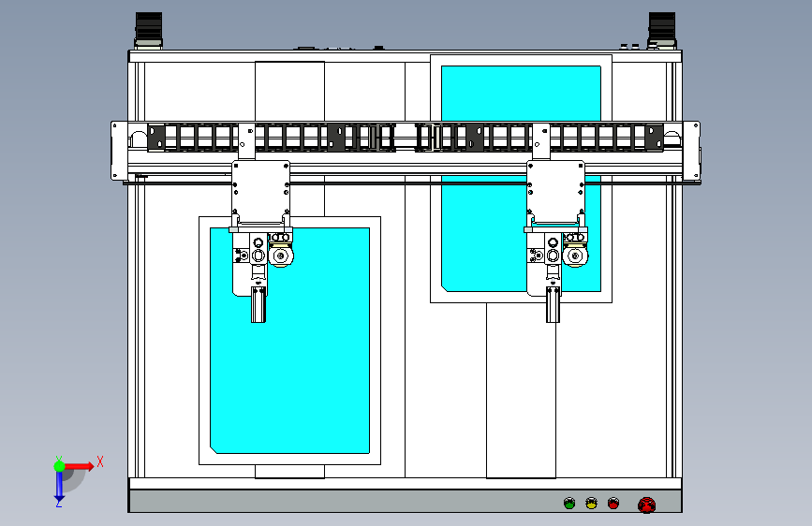812x526 pixels.
Task: Pick the red emergency stop button
Action: [x=647, y=504]
